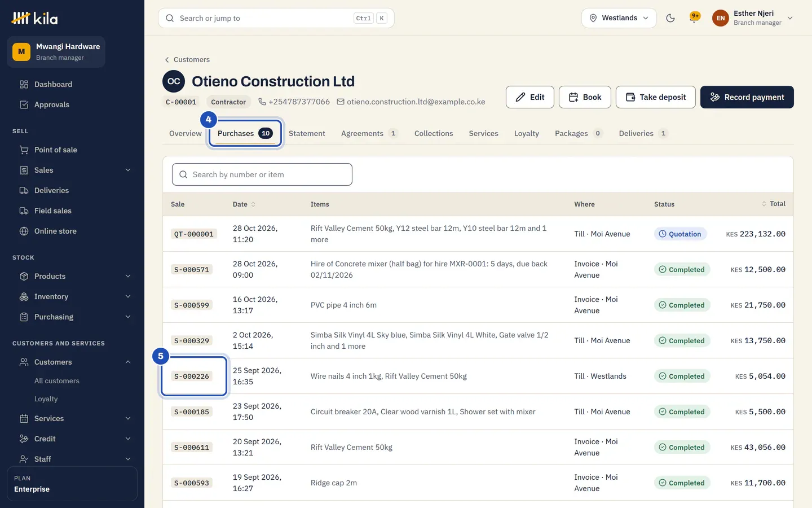Click the Search or jump to field

[276, 18]
